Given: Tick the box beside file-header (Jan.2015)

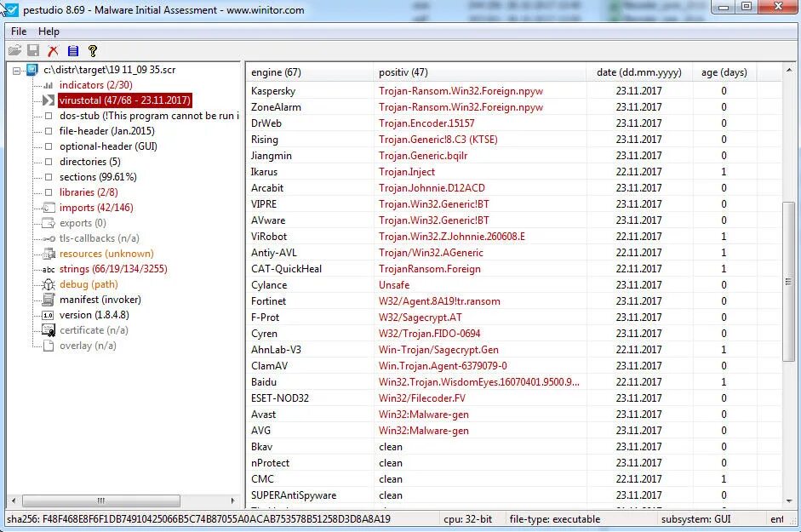Looking at the screenshot, I should tap(49, 131).
